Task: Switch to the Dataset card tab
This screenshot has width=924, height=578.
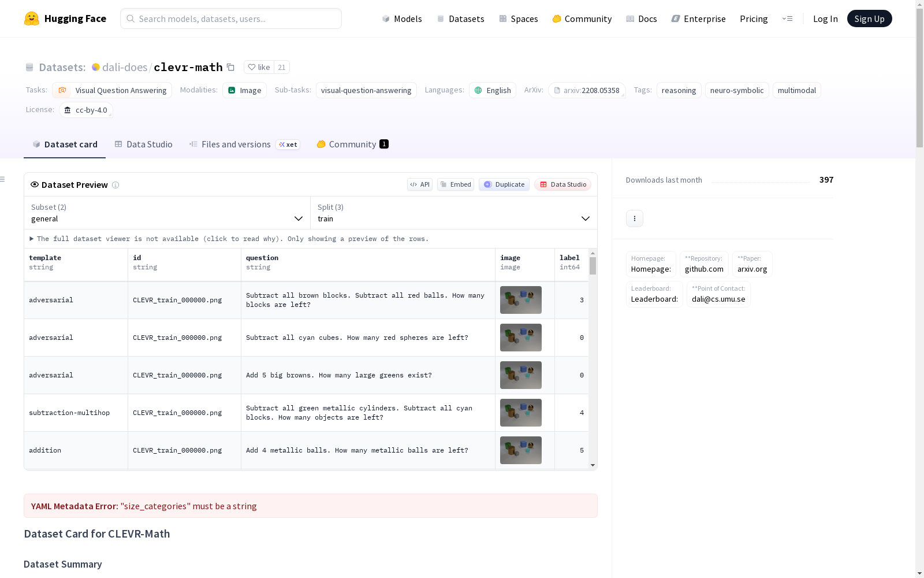Action: (x=65, y=144)
